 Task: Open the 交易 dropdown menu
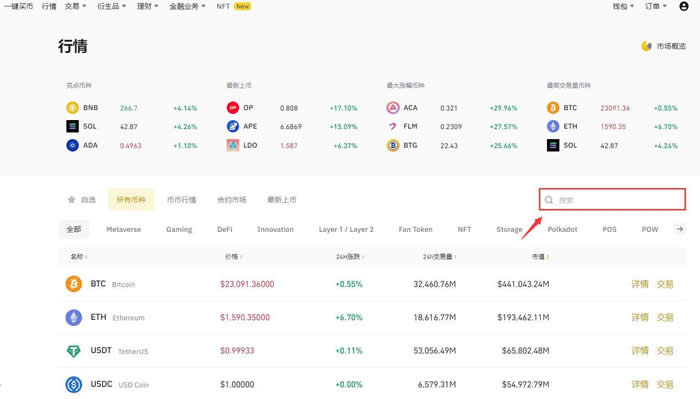tap(75, 6)
